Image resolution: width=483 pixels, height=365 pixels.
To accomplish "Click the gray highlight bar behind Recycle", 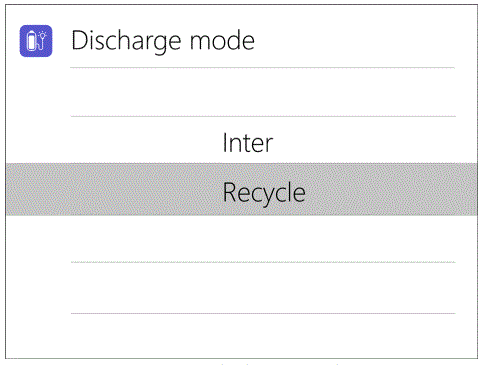I will [242, 189].
